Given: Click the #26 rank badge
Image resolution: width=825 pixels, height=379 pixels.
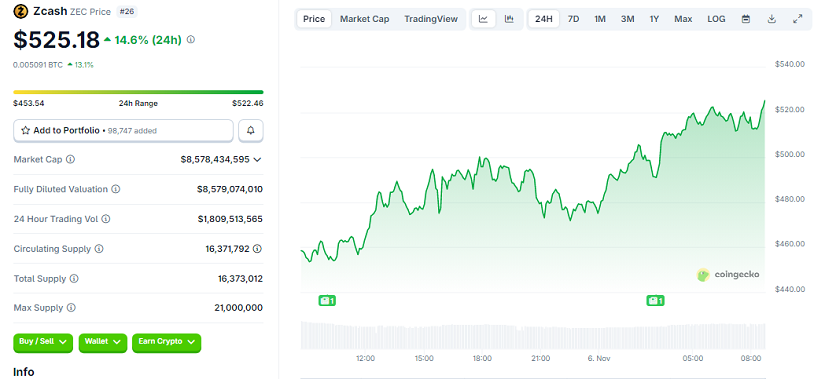Looking at the screenshot, I should coord(127,11).
